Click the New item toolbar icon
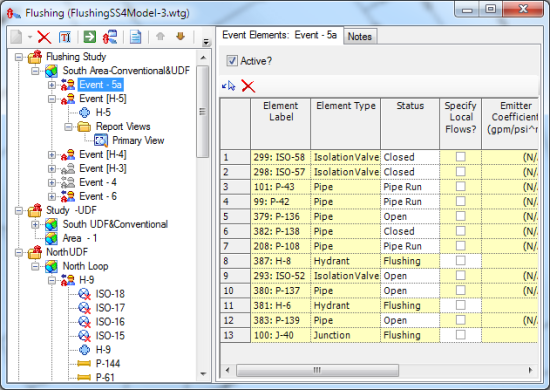 click(x=16, y=37)
